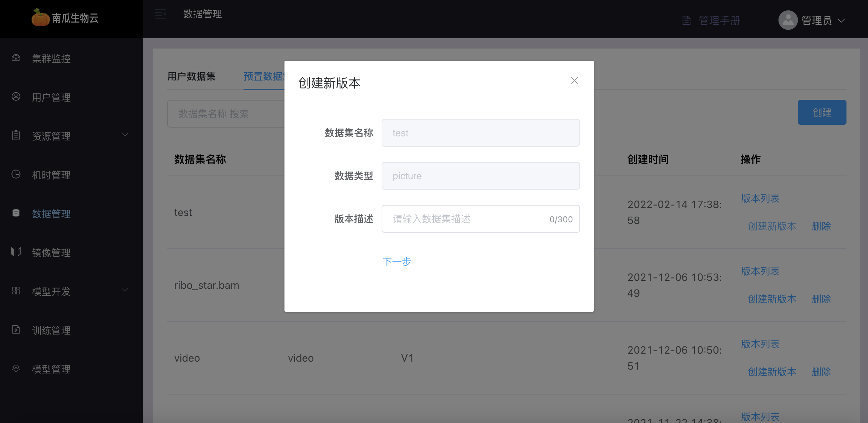868x423 pixels.
Task: Click the video dataset name cell
Action: click(x=187, y=358)
